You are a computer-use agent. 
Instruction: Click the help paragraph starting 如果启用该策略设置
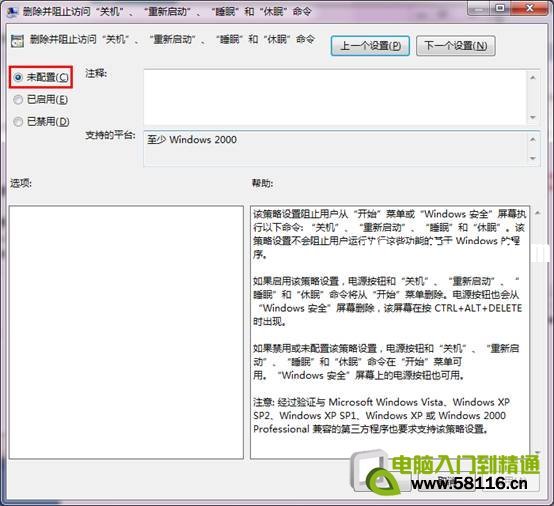tap(387, 301)
